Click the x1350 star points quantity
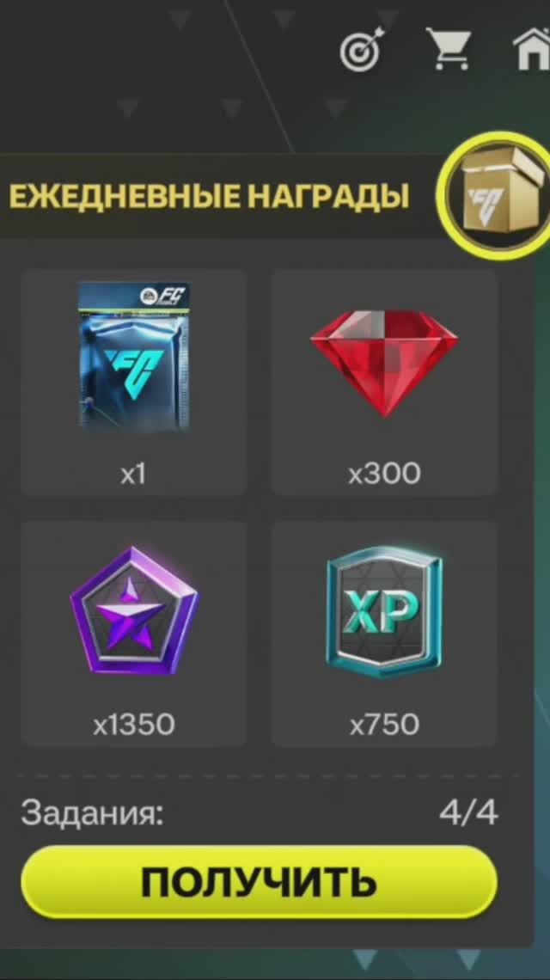The width and height of the screenshot is (550, 980). tap(134, 725)
